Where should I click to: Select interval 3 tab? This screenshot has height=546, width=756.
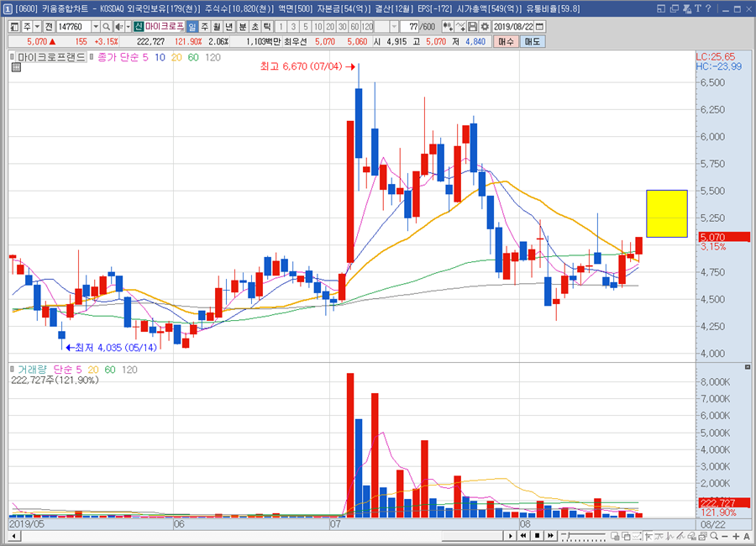pos(293,27)
